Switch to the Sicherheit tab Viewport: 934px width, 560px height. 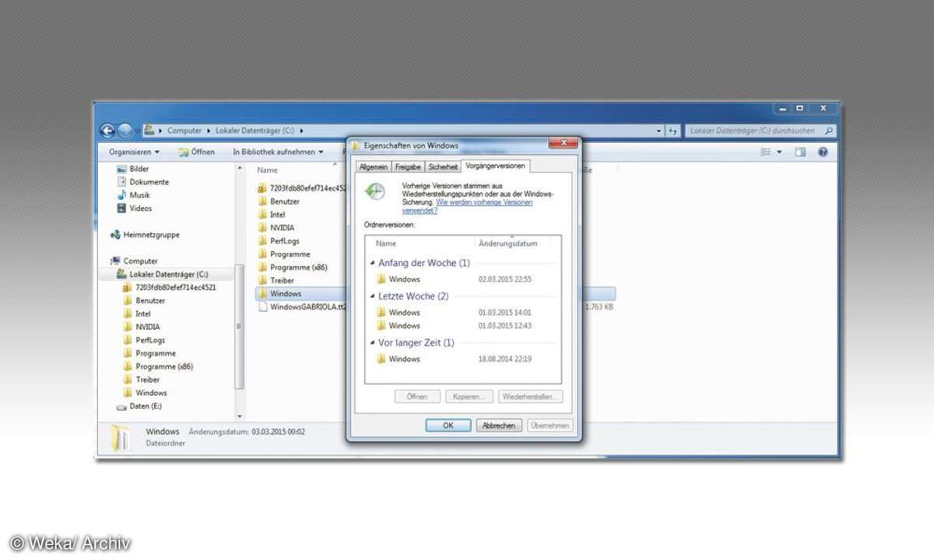443,167
